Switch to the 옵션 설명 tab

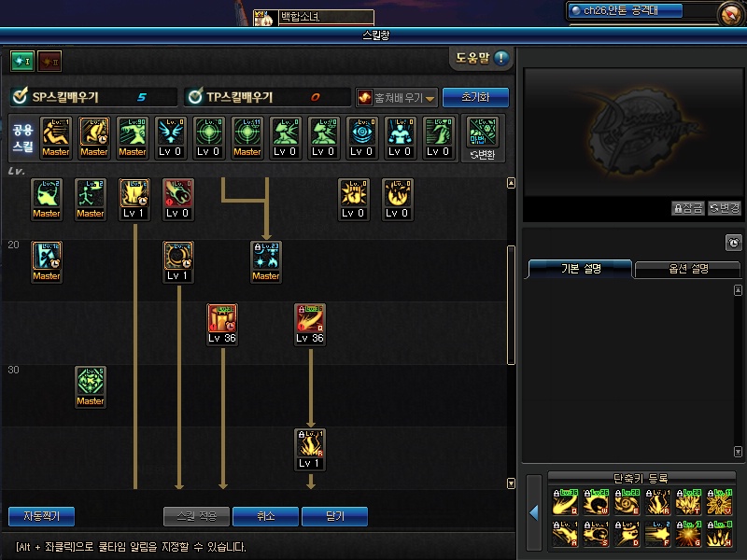(688, 269)
